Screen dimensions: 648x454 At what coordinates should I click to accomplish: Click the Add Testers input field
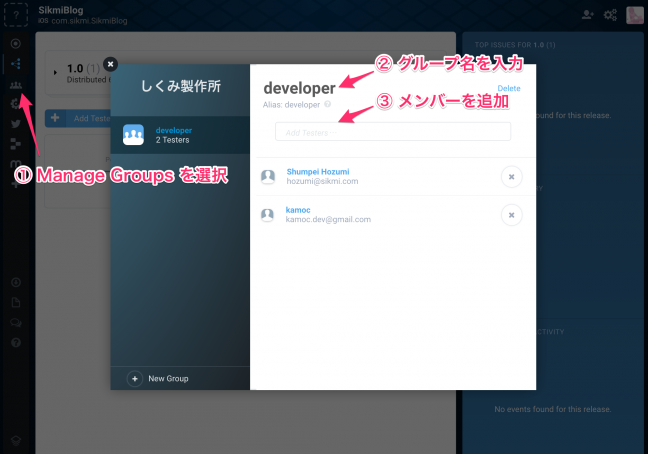click(392, 132)
